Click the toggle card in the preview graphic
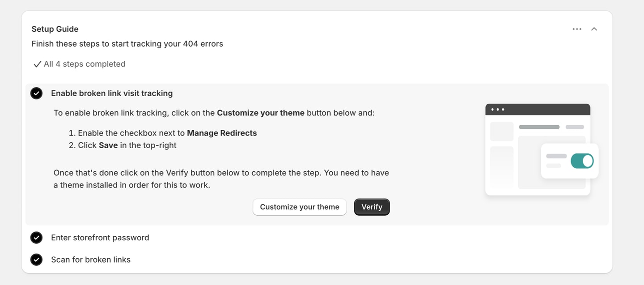This screenshot has width=644, height=285. pyautogui.click(x=570, y=161)
